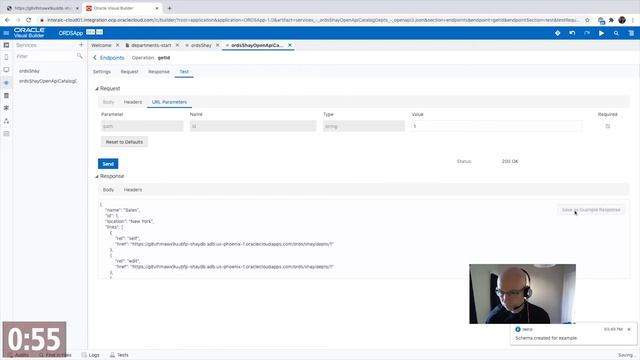Image resolution: width=640 pixels, height=360 pixels.
Task: Open a new browser tab
Action: (x=169, y=8)
